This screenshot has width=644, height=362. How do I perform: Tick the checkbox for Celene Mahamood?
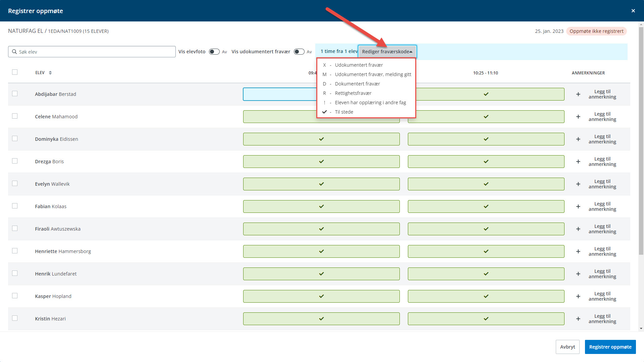point(15,116)
